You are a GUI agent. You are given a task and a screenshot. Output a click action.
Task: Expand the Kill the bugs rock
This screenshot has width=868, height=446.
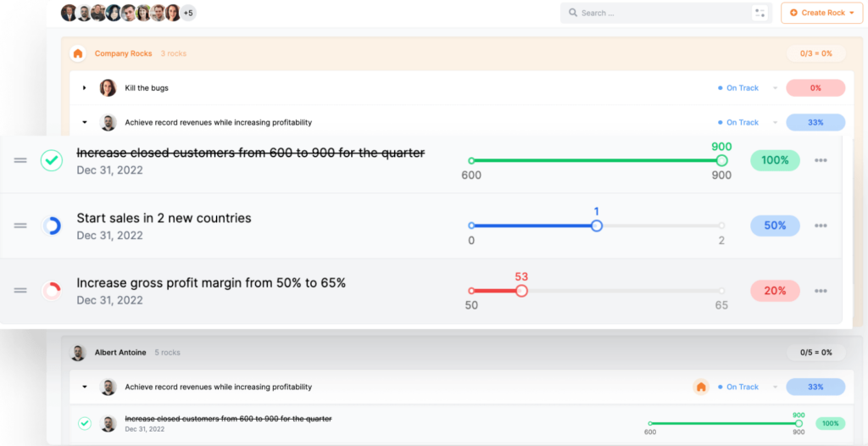click(85, 88)
